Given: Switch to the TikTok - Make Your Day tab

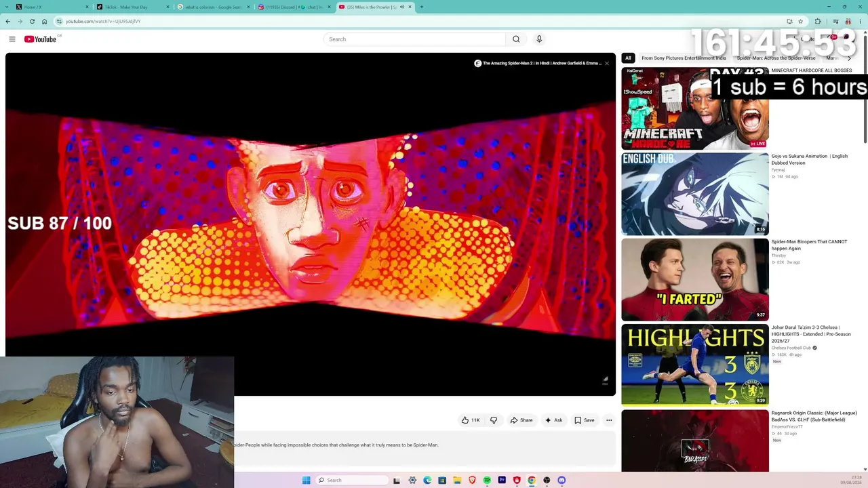Looking at the screenshot, I should click(132, 7).
